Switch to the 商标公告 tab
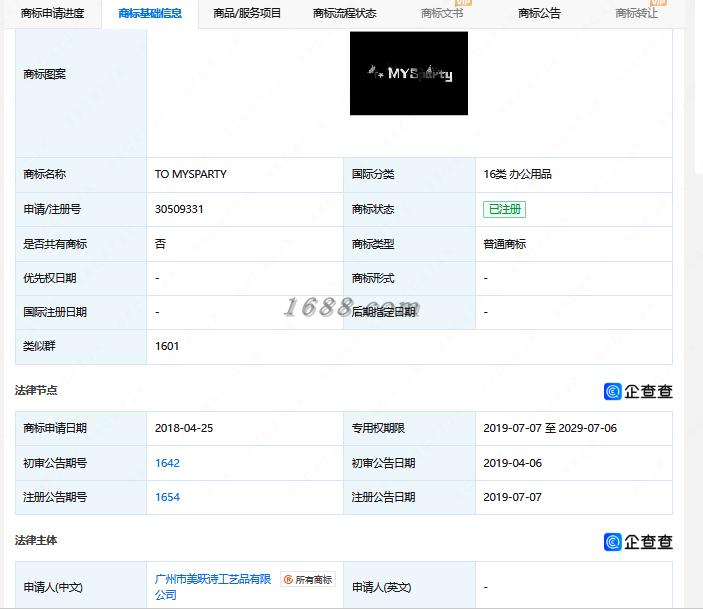This screenshot has width=703, height=609. point(539,13)
